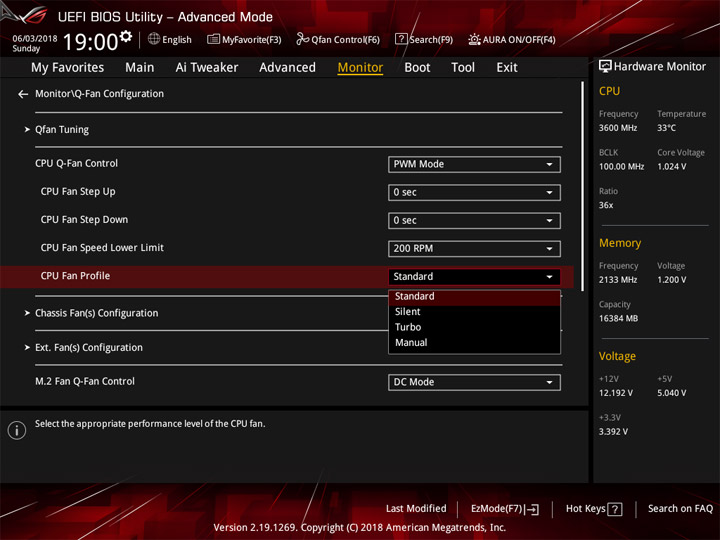
Task: Click the Search(F9) question mark icon
Action: [x=401, y=39]
